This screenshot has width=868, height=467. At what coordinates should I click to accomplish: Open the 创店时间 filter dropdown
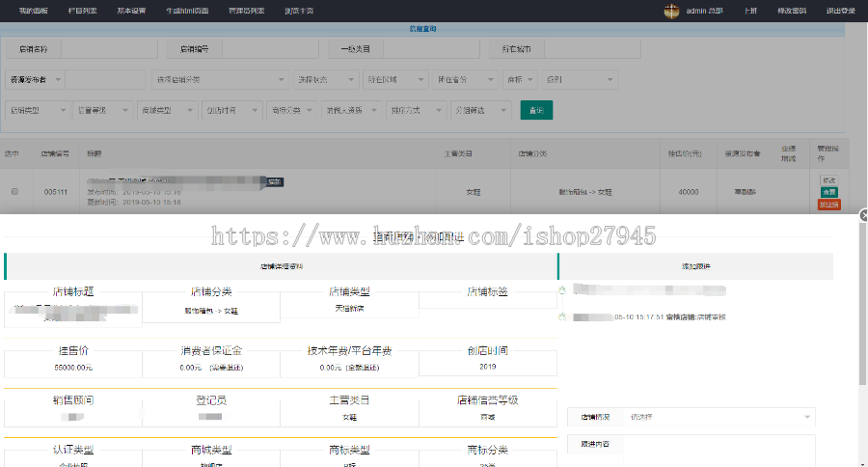point(231,110)
